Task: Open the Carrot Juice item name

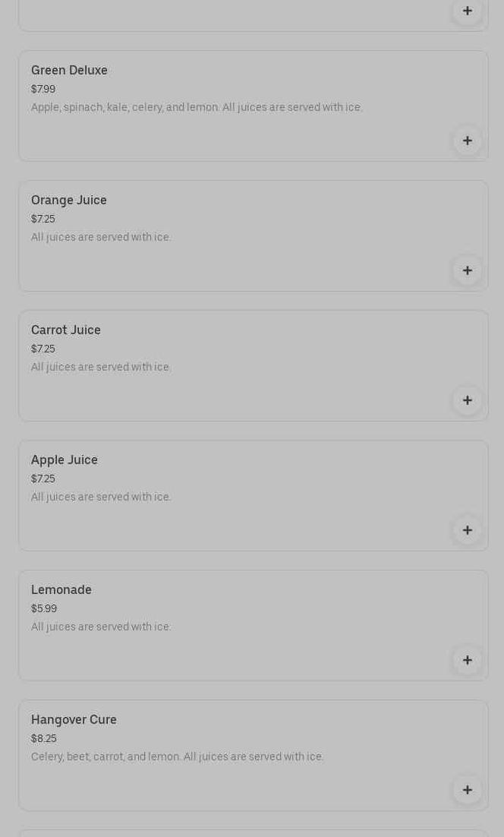Action: click(66, 330)
